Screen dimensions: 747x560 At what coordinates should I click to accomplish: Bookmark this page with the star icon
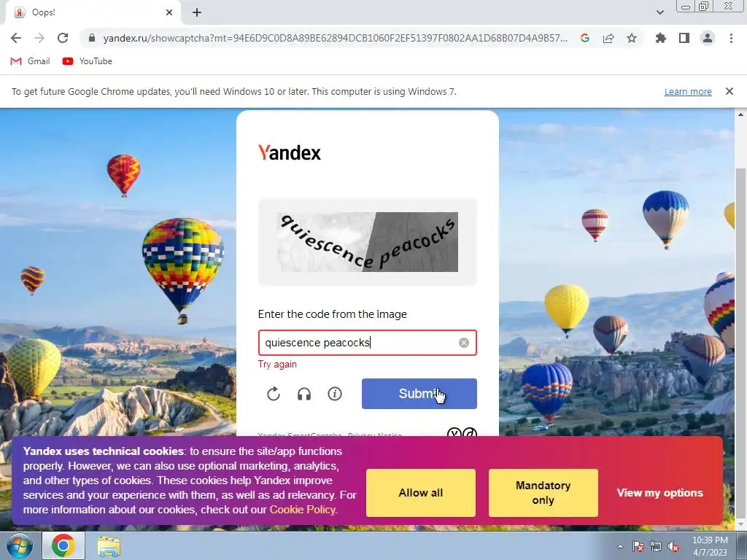[x=632, y=38]
